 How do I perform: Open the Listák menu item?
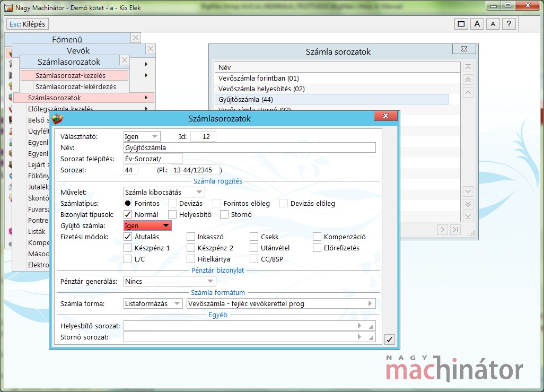pos(37,231)
